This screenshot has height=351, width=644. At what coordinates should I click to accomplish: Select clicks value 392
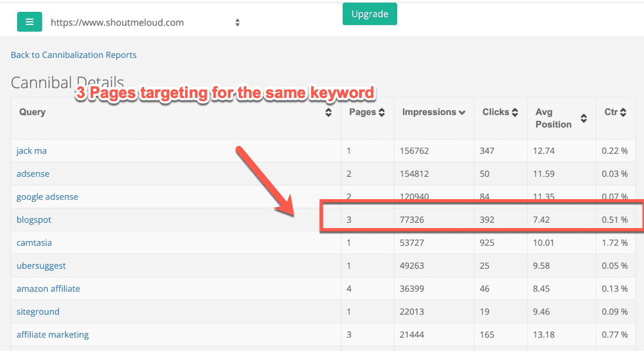tap(487, 220)
